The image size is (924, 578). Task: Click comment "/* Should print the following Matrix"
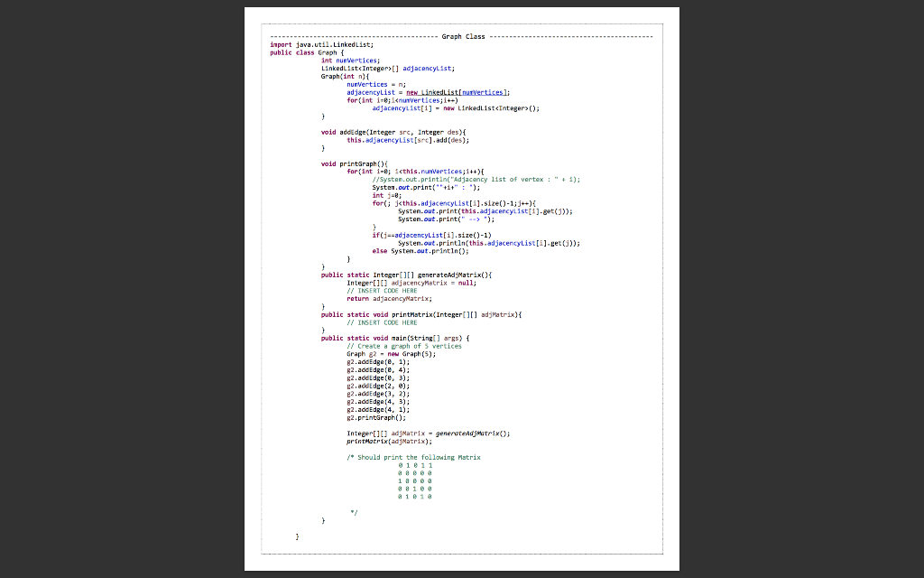[x=413, y=458]
